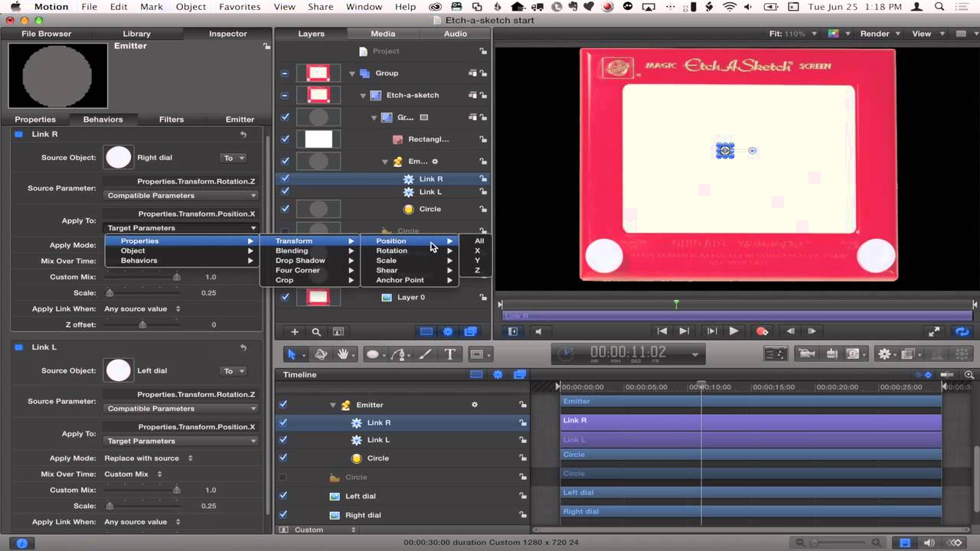The height and width of the screenshot is (551, 980).
Task: Enter full-screen player mode
Action: (x=934, y=331)
